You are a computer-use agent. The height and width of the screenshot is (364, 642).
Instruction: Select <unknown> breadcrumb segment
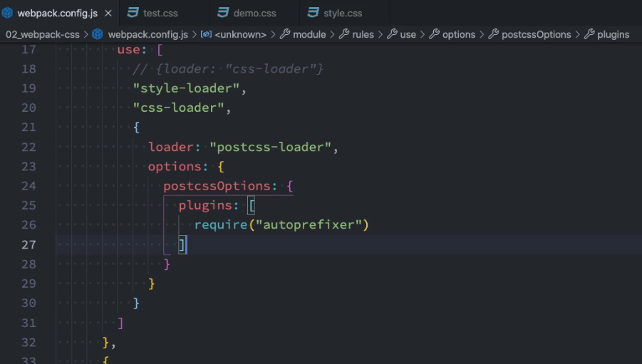click(x=240, y=34)
